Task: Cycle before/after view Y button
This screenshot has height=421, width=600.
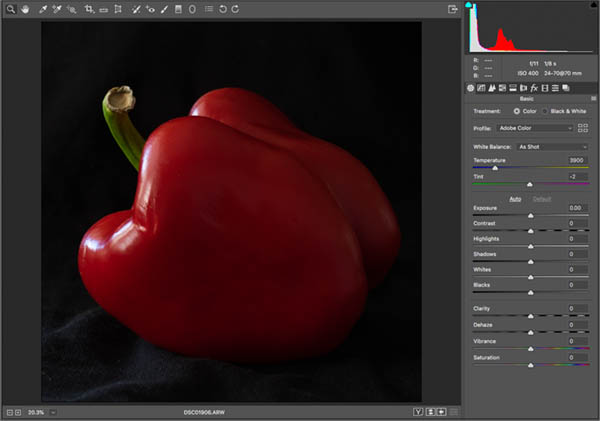Action: (418, 412)
